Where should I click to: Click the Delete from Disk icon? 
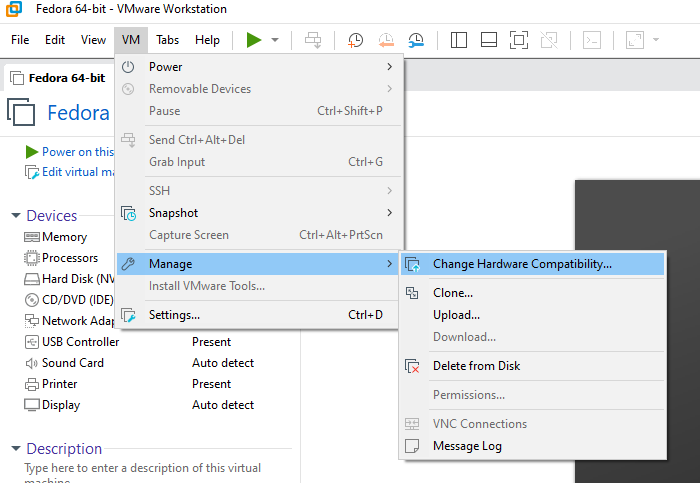412,366
